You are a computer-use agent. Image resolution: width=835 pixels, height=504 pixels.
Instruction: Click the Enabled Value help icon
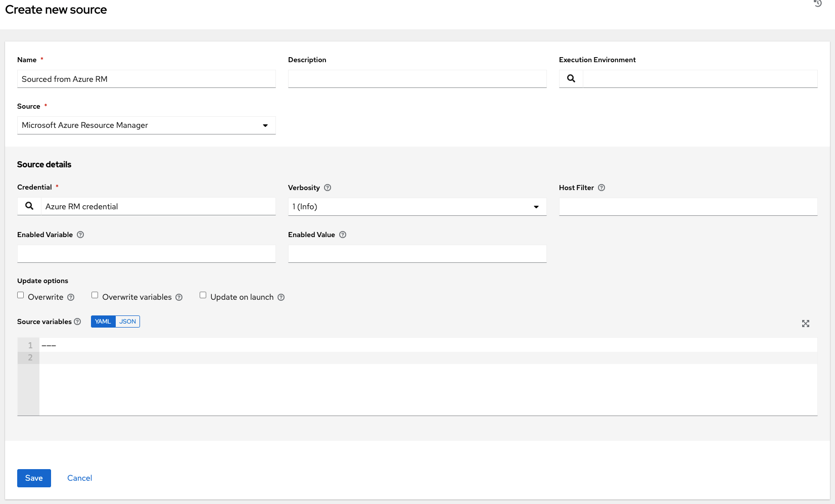coord(343,235)
